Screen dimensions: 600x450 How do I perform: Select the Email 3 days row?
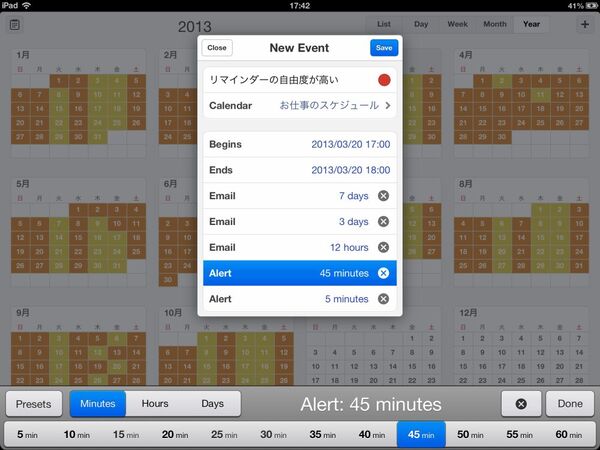click(x=300, y=222)
